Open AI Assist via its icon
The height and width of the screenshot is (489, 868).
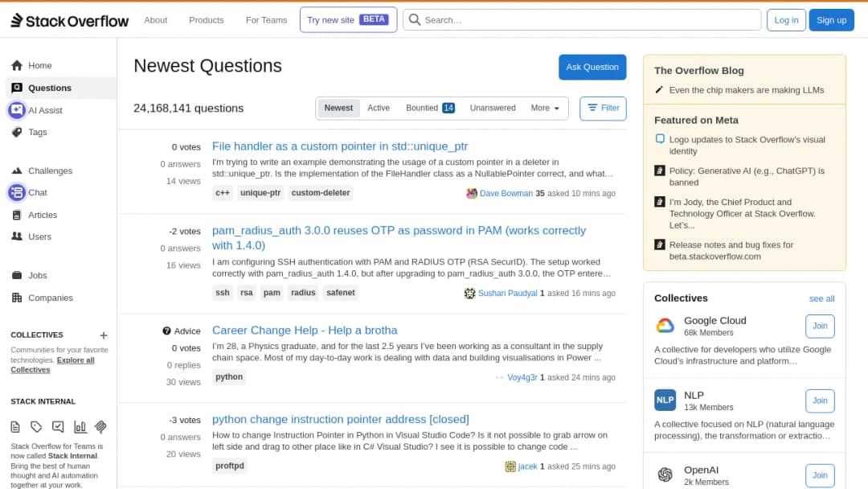click(17, 110)
